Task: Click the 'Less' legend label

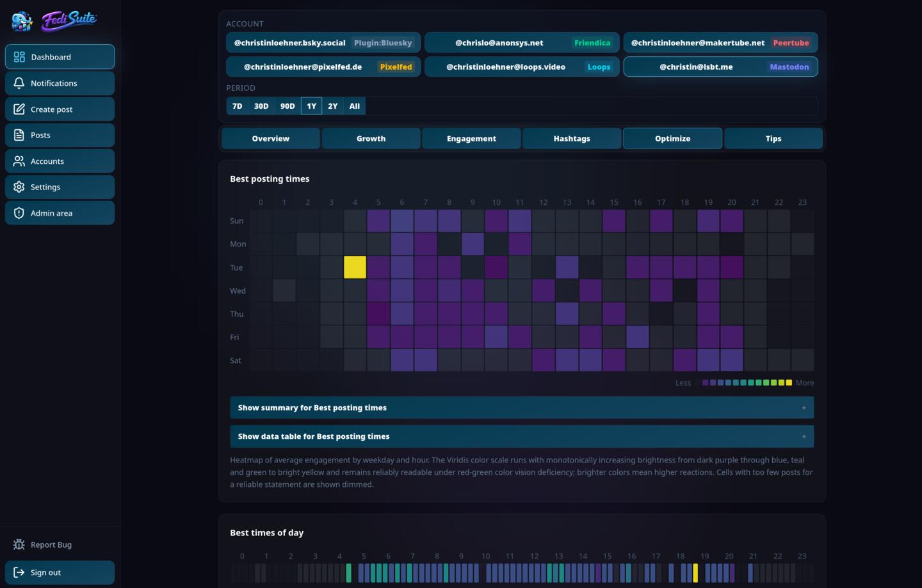Action: tap(683, 383)
